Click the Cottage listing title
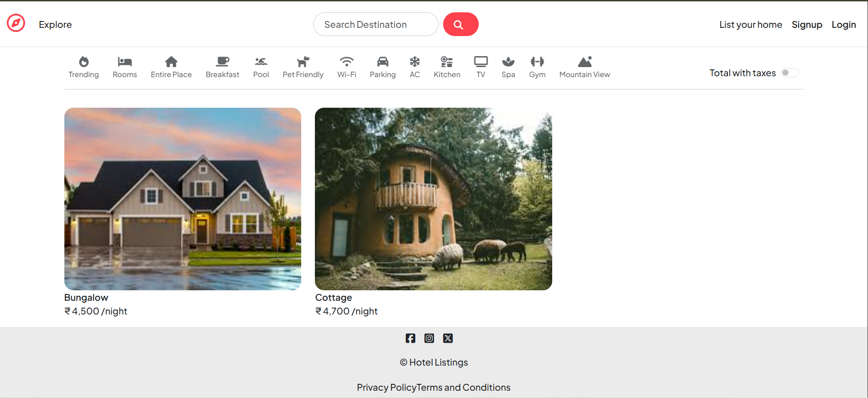This screenshot has width=868, height=398. 334,298
